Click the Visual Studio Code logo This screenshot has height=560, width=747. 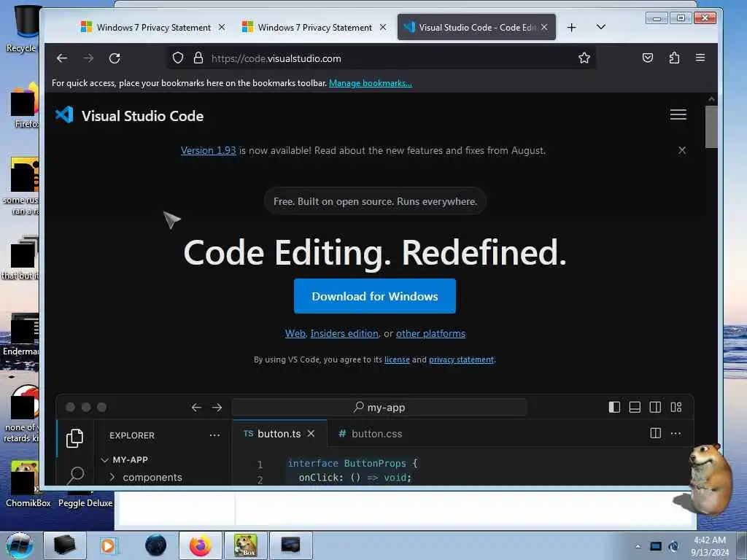tap(129, 116)
